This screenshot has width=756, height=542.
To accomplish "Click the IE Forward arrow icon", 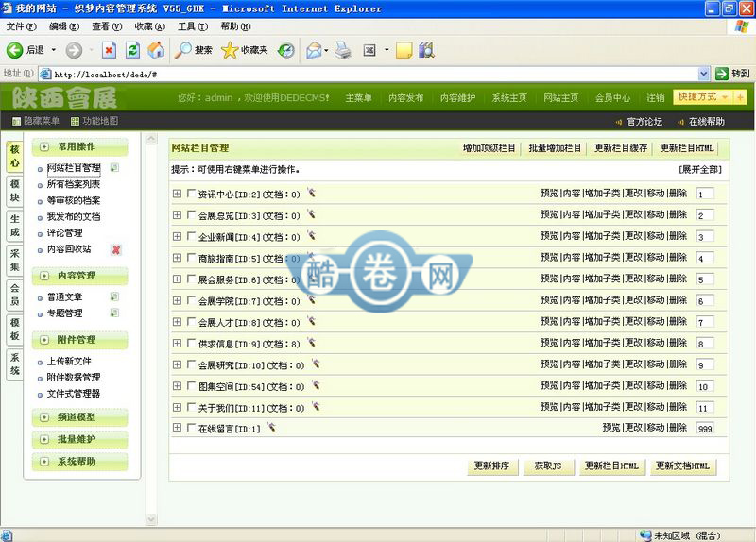I will coord(74,50).
